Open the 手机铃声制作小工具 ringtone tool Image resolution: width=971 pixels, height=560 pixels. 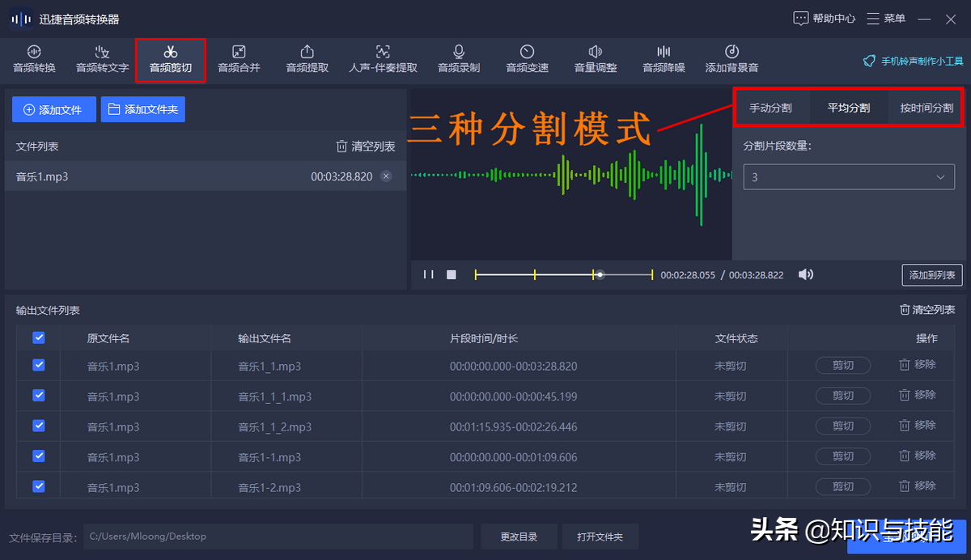tap(914, 61)
